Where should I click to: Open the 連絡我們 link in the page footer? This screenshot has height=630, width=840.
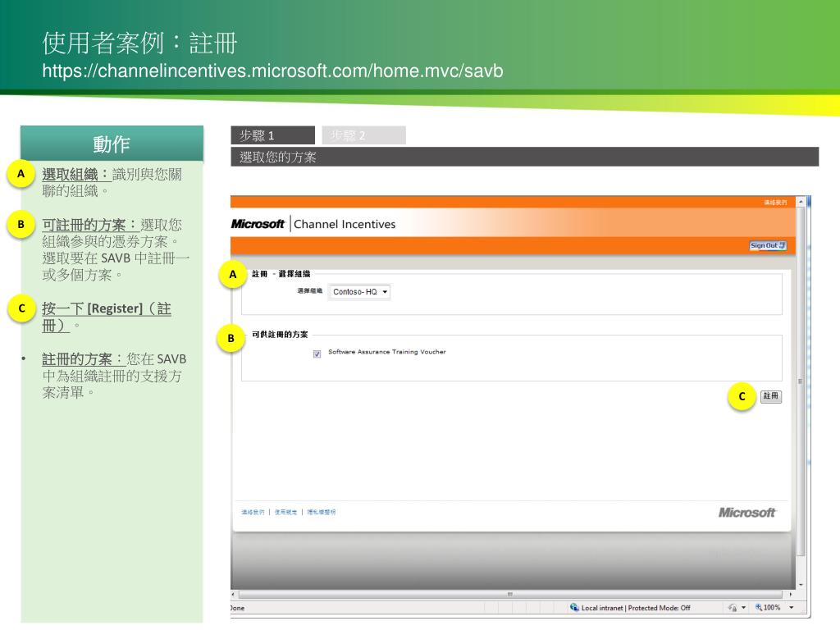click(x=253, y=512)
